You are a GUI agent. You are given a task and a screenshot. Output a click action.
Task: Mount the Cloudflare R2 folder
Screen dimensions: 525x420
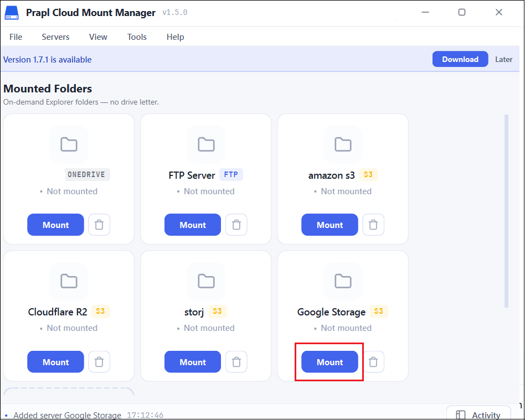(x=55, y=362)
